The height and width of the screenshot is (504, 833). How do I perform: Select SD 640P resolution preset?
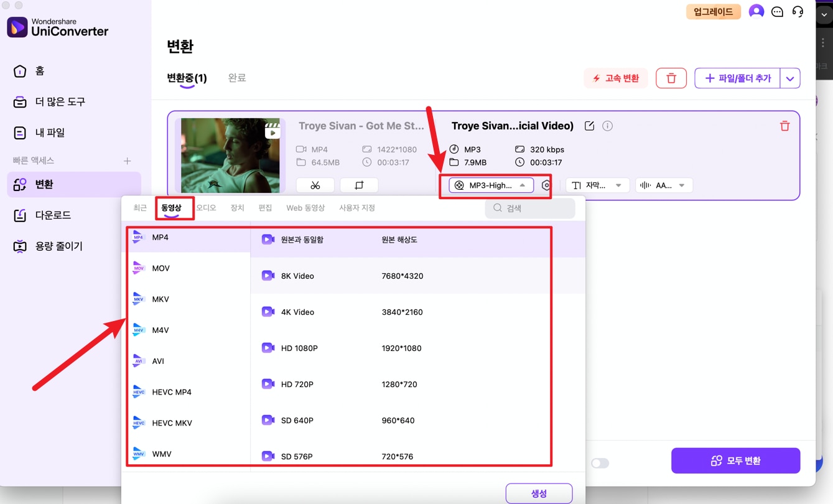[417, 420]
